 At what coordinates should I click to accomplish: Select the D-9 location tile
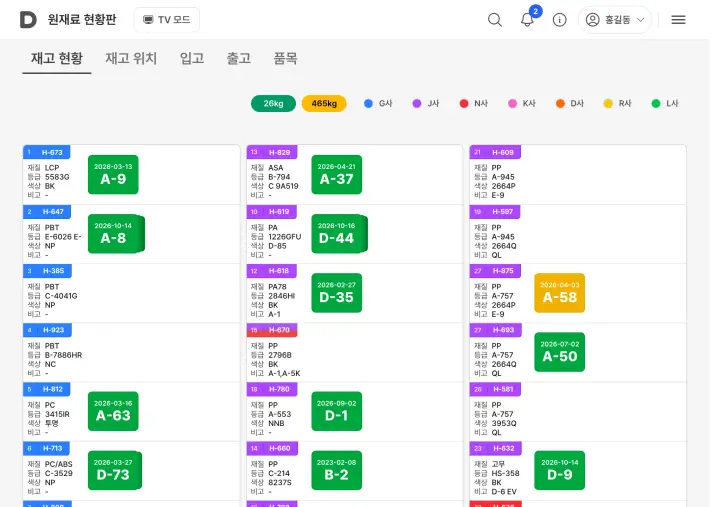tap(560, 470)
